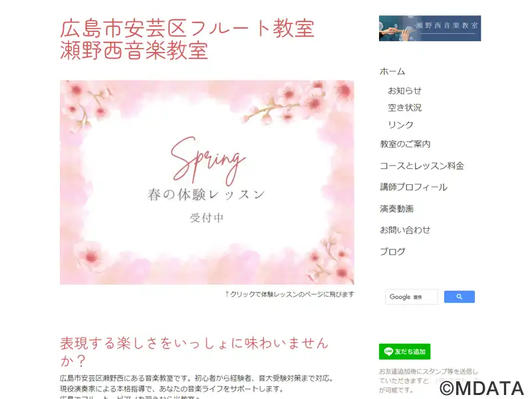Screen dimensions: 532x399
Task: Click the site title 広島市安芸区フルート教室
Action: tap(187, 29)
